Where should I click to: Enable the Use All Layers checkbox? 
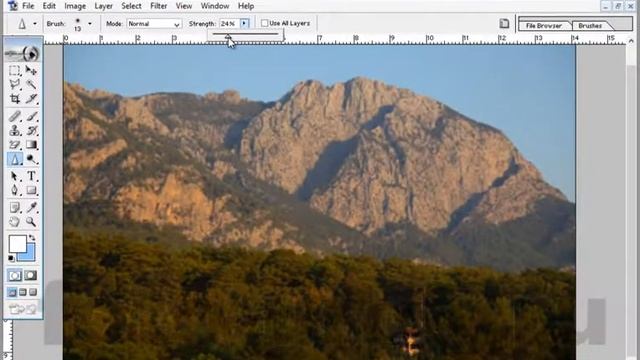(264, 23)
